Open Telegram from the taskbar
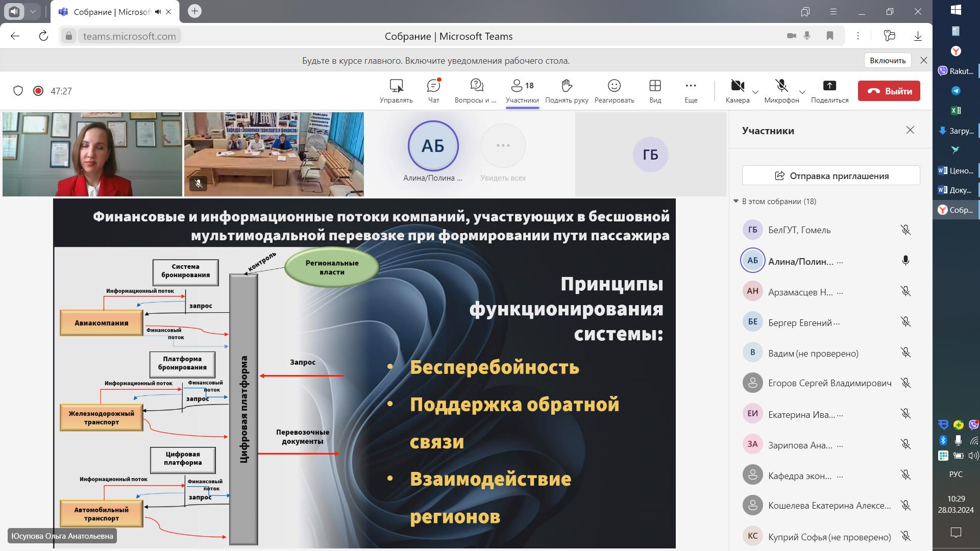 [956, 91]
